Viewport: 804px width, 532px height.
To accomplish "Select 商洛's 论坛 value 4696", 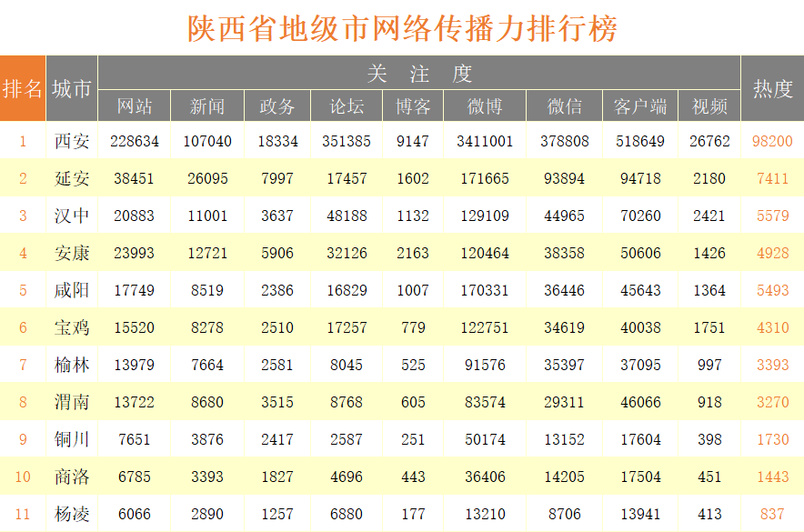I will (x=347, y=477).
